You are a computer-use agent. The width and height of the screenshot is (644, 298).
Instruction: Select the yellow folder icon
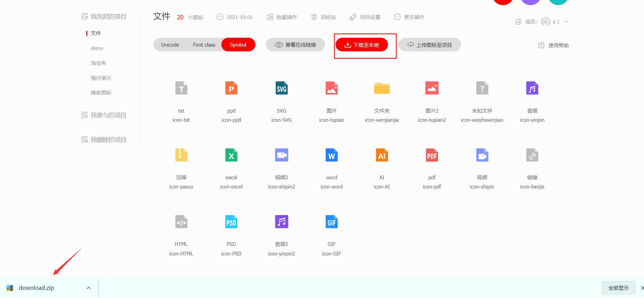(x=382, y=88)
